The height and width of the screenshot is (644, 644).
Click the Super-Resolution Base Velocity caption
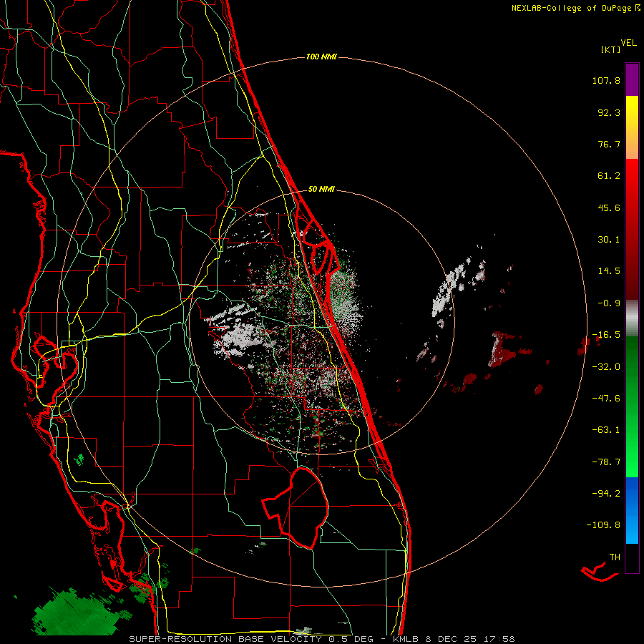coord(321,639)
